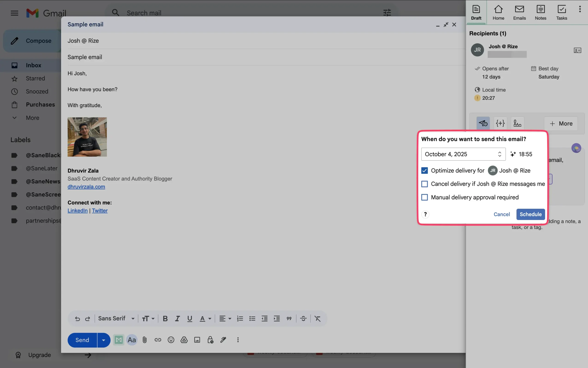The height and width of the screenshot is (368, 588).
Task: Open the dhruvirzala.com signature link
Action: (86, 187)
